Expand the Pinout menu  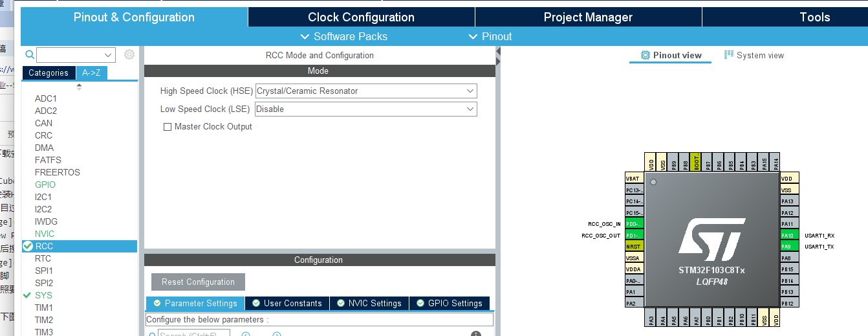490,36
